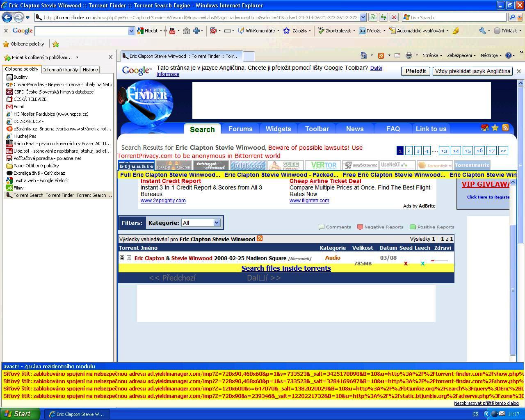Close the Favorites side panel
This screenshot has height=420, width=525.
pyautogui.click(x=110, y=57)
